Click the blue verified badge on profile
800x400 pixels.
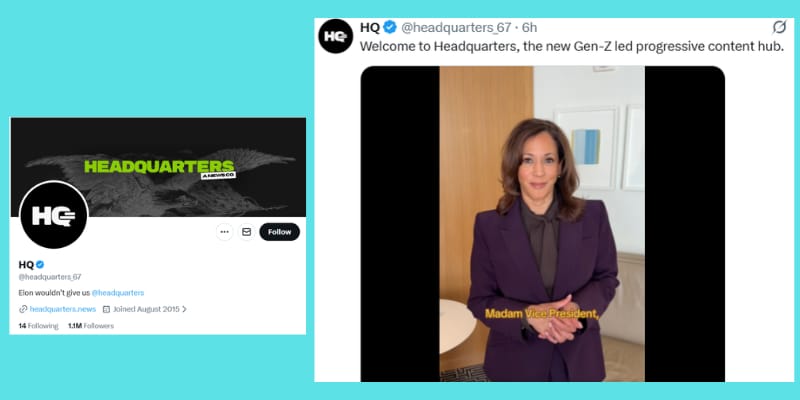40,264
